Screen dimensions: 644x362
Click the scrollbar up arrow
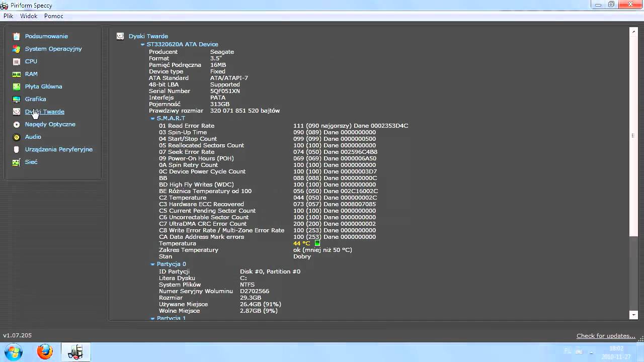tap(633, 31)
